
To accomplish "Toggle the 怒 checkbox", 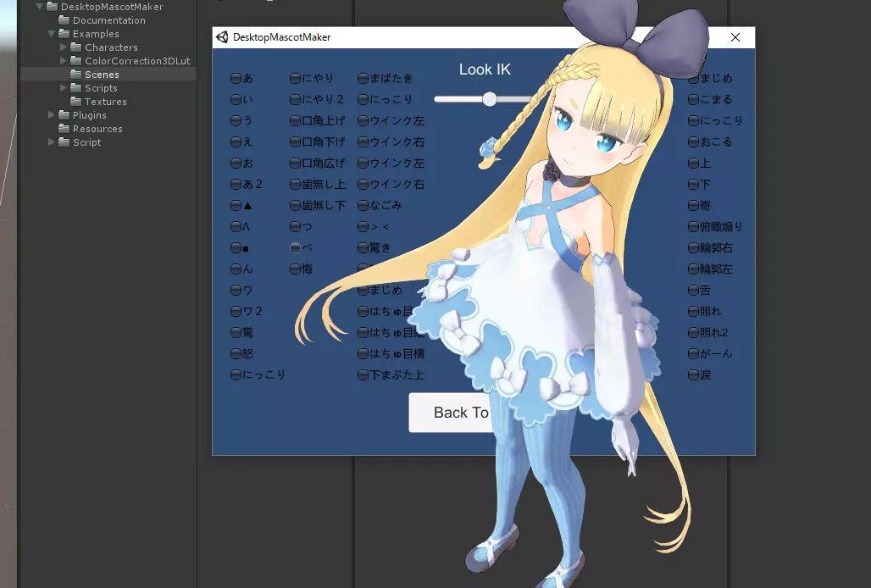I will pos(236,353).
